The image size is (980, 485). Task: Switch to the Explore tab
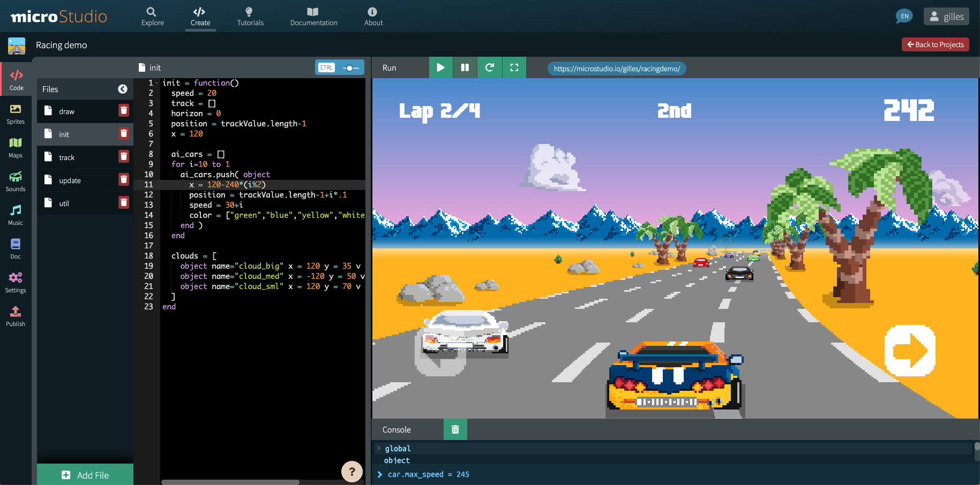[153, 17]
